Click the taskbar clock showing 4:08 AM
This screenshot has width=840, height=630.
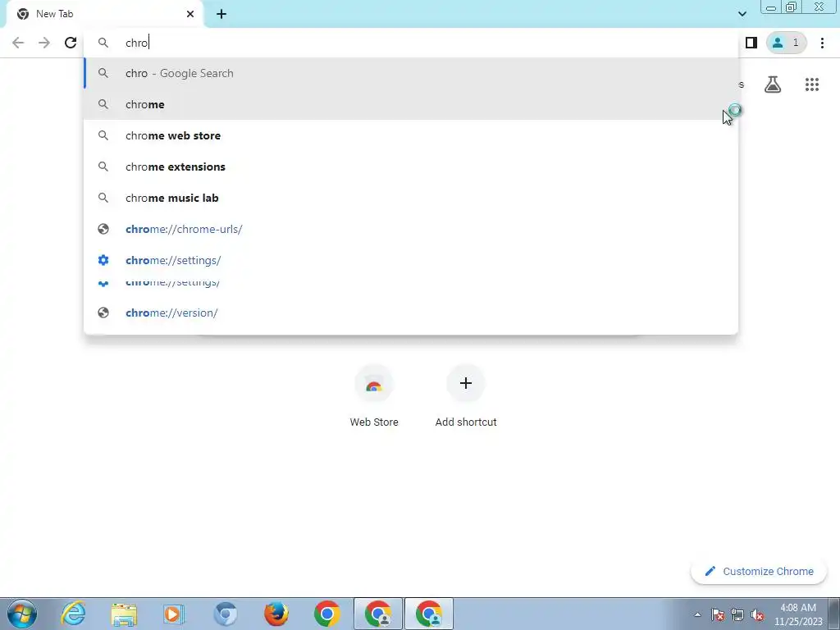click(x=798, y=614)
